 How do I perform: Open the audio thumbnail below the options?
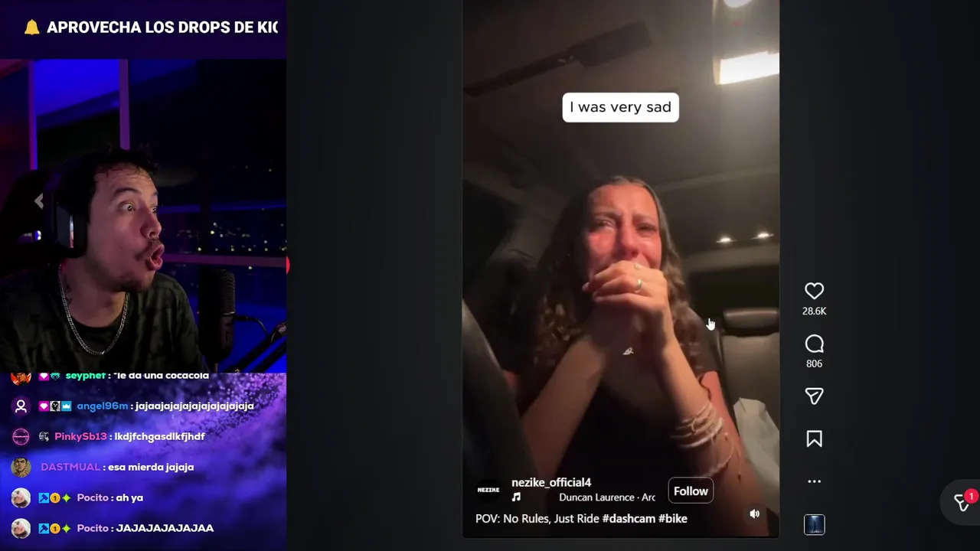(814, 525)
